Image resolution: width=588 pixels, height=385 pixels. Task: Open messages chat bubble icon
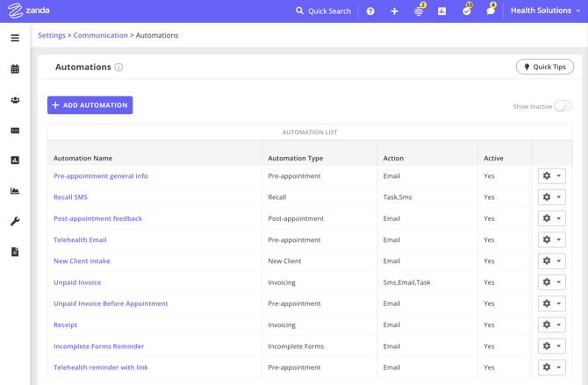tap(490, 11)
